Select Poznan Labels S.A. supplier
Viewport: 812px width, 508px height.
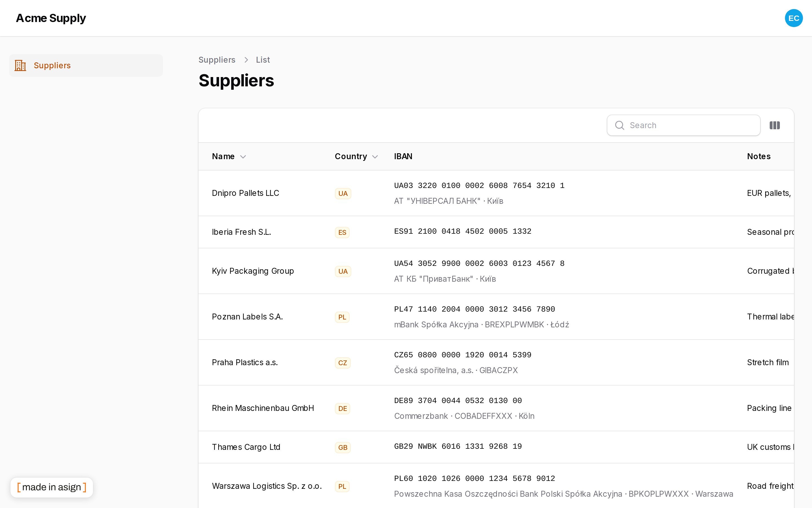point(247,317)
